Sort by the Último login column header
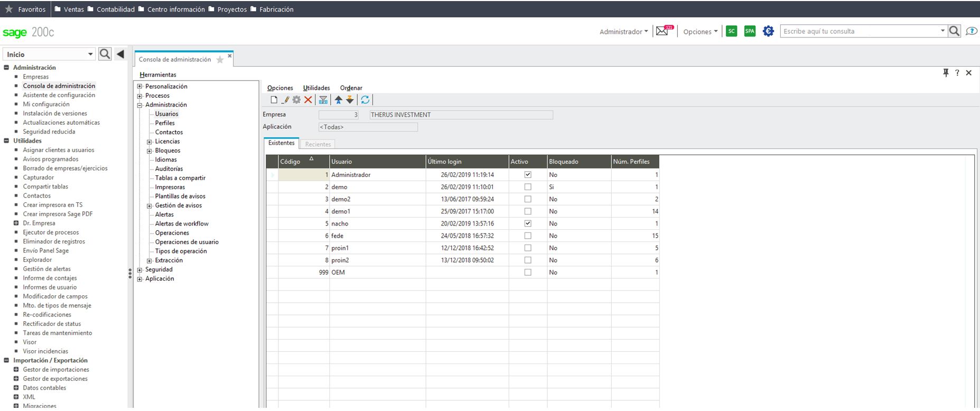The height and width of the screenshot is (411, 980). click(x=467, y=162)
